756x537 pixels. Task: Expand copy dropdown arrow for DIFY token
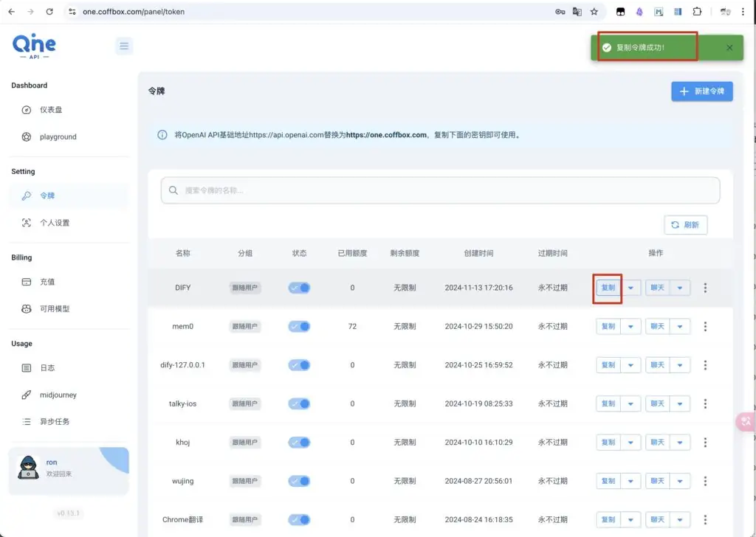point(630,288)
